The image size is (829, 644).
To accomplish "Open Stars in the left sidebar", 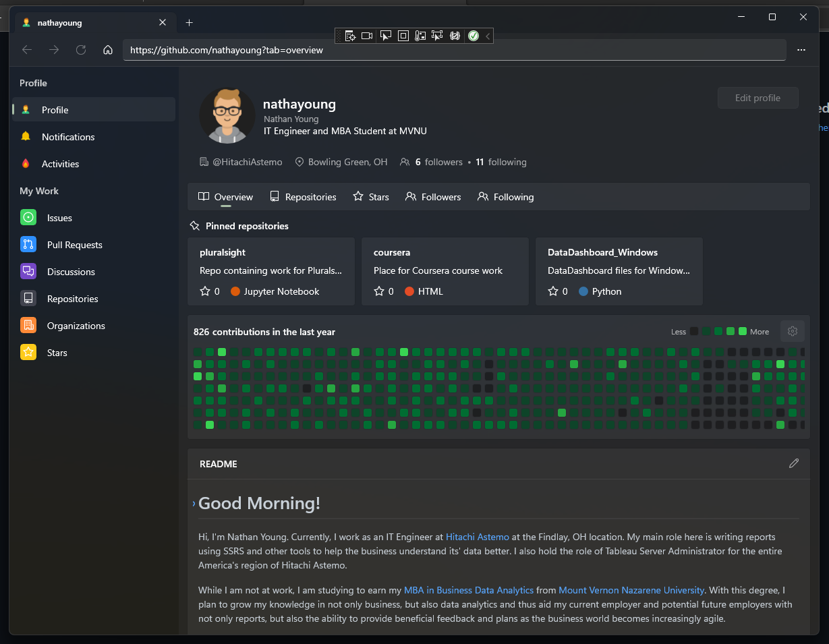I will [x=94, y=353].
